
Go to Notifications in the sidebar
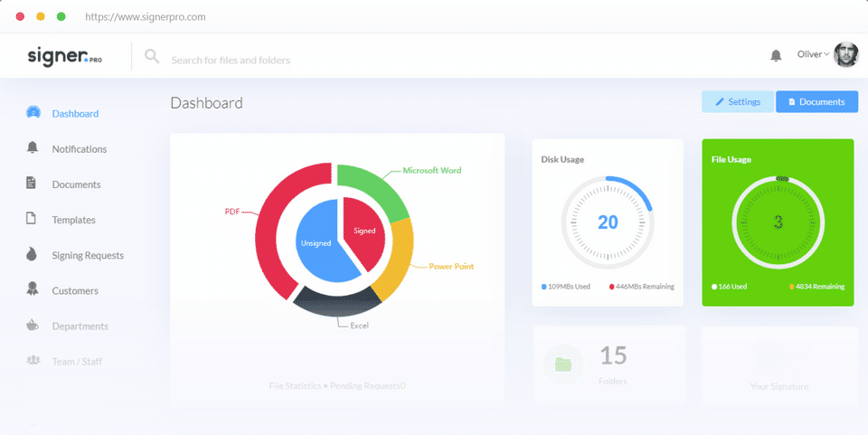coord(80,149)
